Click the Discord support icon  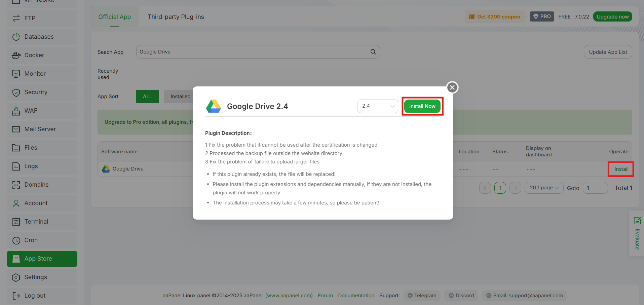452,295
